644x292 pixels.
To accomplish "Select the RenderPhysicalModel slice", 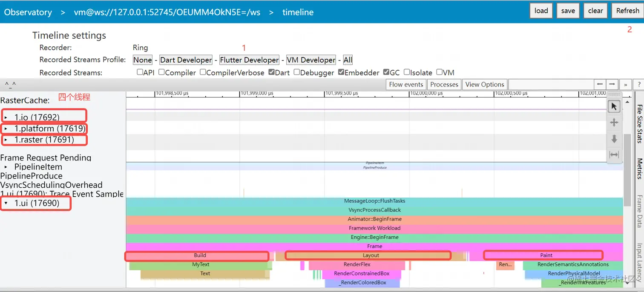I will tap(574, 274).
